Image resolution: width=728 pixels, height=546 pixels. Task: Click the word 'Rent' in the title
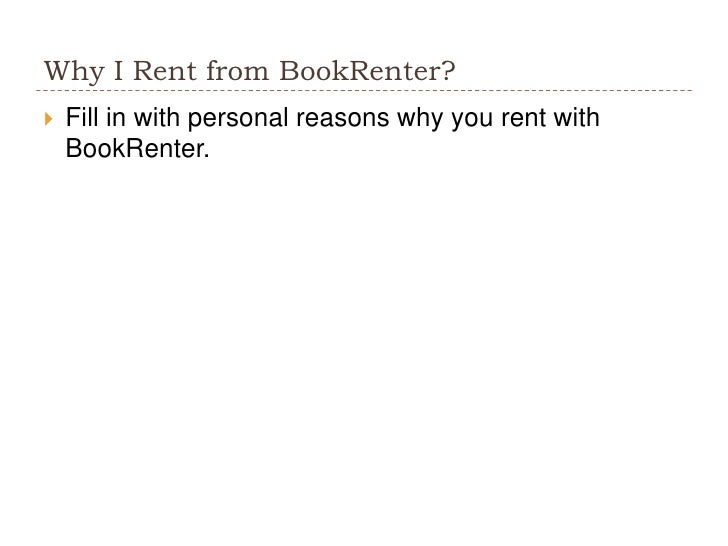pos(165,71)
